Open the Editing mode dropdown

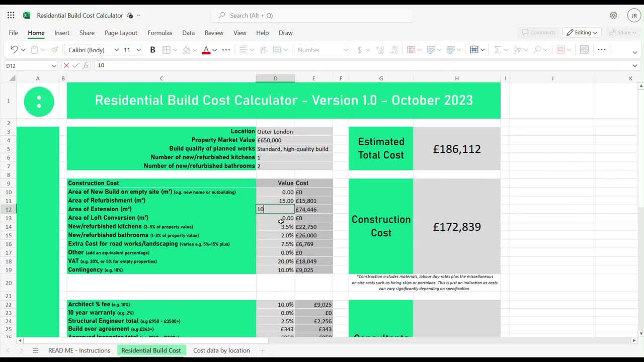[x=582, y=32]
